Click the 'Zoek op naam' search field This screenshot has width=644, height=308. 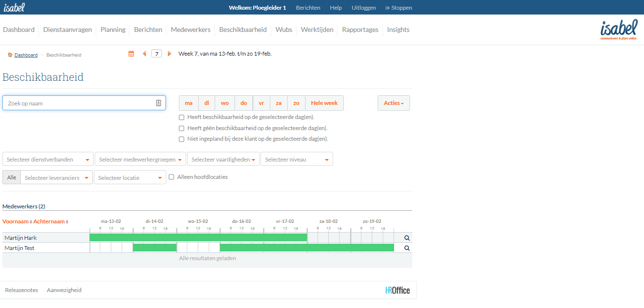tap(80, 103)
